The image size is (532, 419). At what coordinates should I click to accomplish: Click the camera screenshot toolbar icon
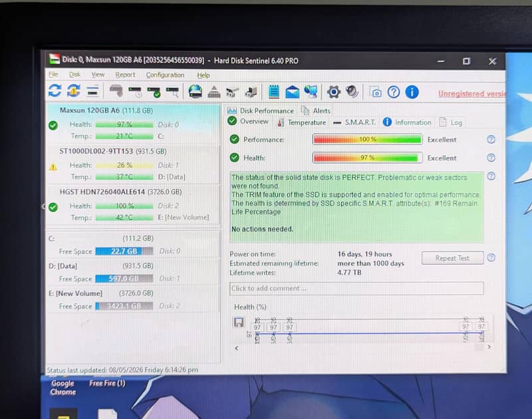(x=376, y=92)
